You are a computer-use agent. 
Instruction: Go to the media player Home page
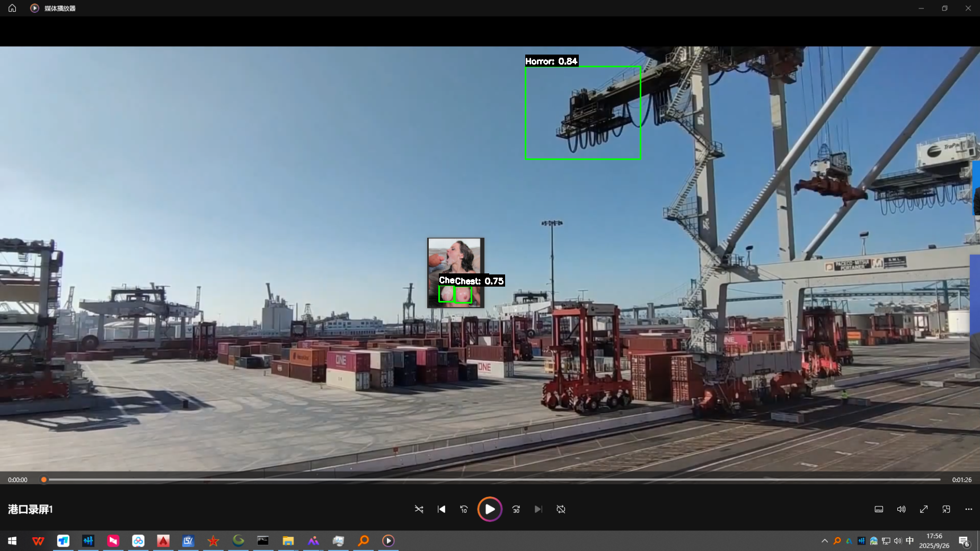pyautogui.click(x=12, y=8)
